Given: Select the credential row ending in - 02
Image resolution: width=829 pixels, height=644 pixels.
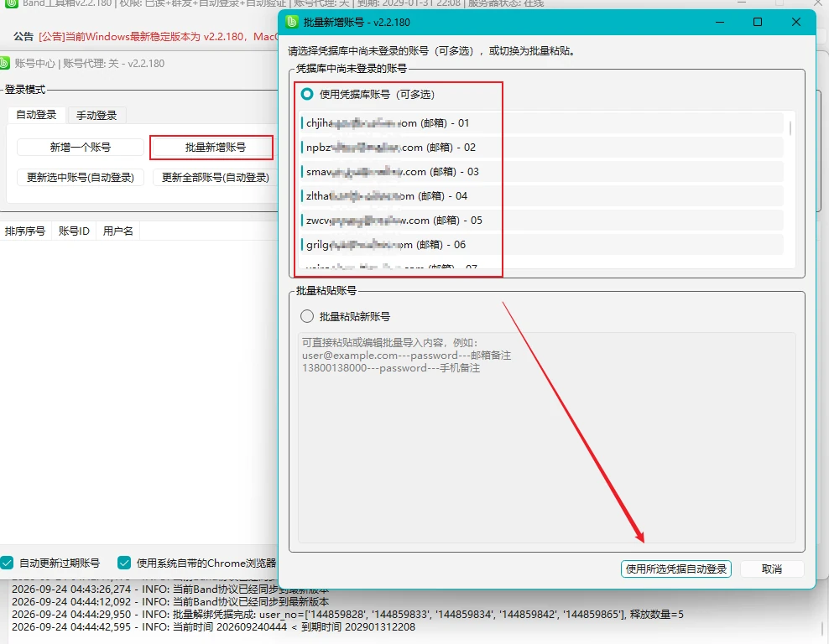Looking at the screenshot, I should [541, 148].
